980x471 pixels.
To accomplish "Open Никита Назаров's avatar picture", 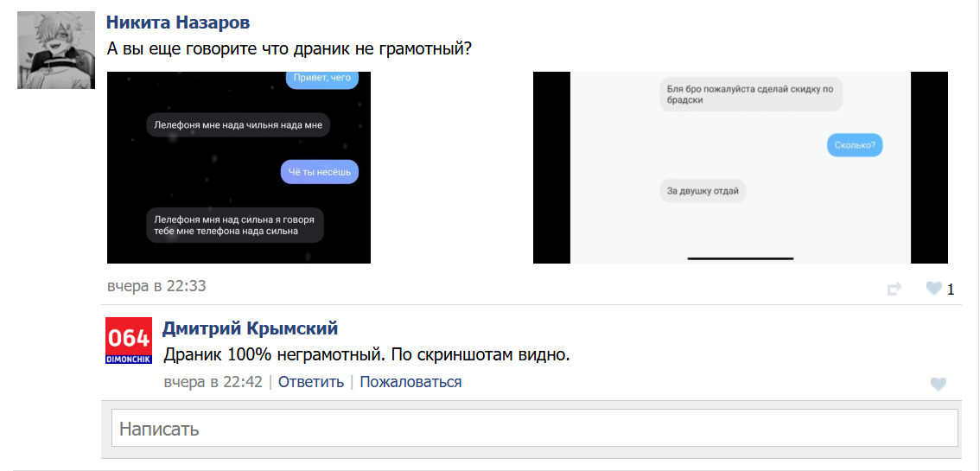I will pos(56,50).
